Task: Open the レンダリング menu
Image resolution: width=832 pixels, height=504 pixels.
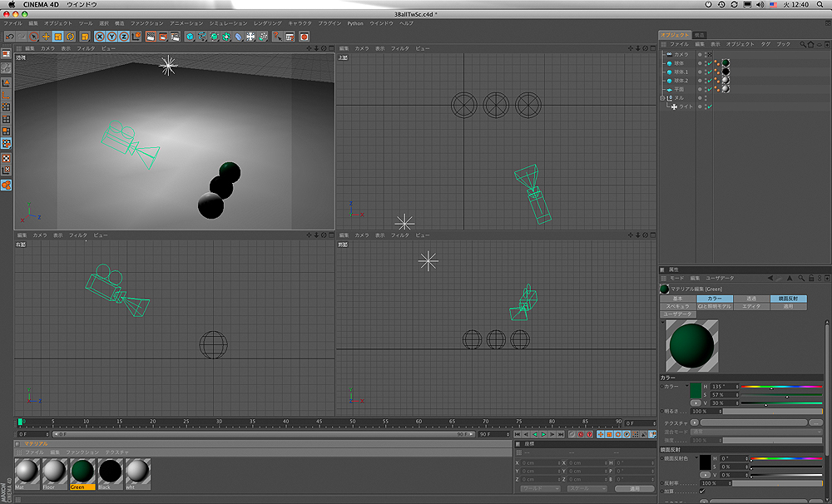Action: (268, 23)
